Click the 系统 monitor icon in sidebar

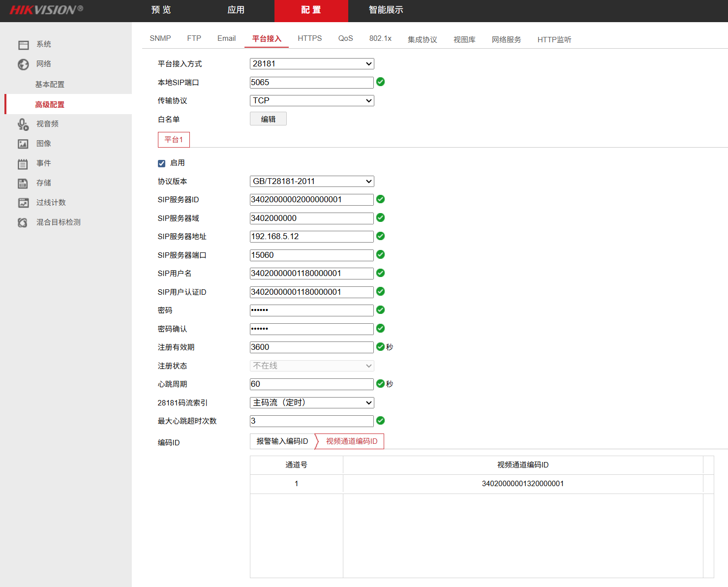pyautogui.click(x=23, y=45)
